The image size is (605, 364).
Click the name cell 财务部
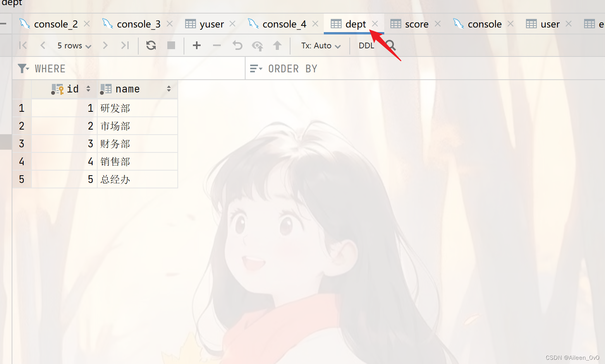coord(137,144)
